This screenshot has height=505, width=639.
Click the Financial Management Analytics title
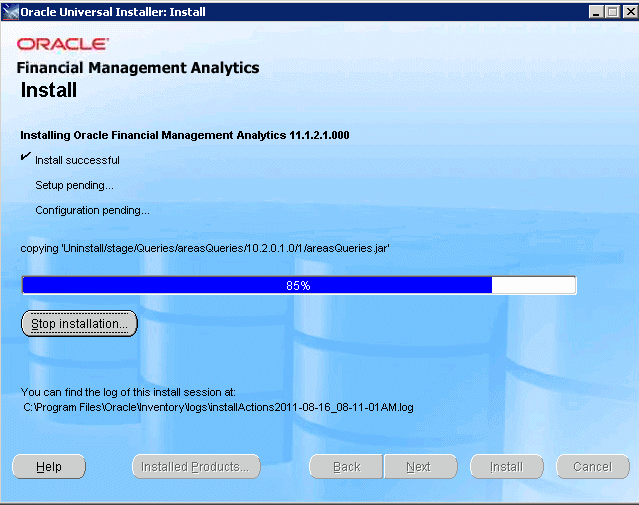pyautogui.click(x=138, y=68)
